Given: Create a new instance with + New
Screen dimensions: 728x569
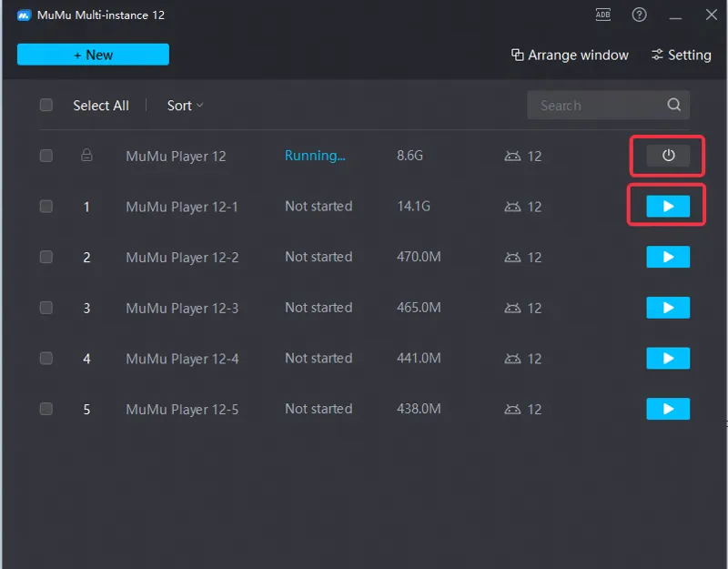Looking at the screenshot, I should (x=94, y=55).
